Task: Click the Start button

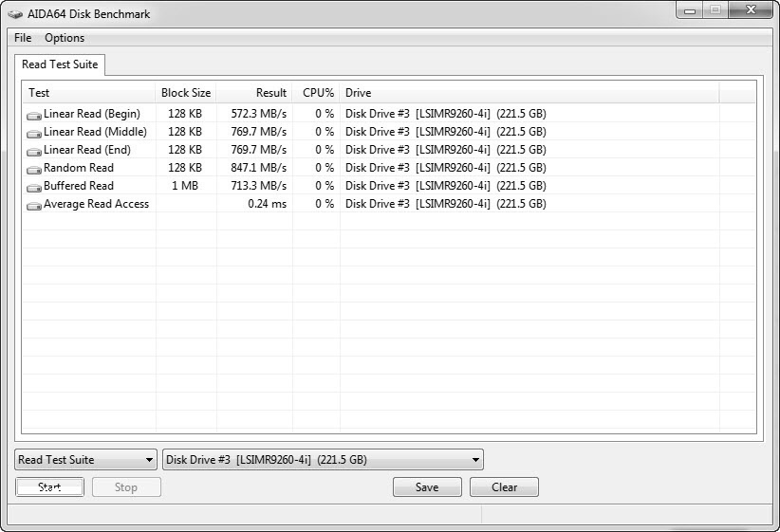Action: click(49, 487)
